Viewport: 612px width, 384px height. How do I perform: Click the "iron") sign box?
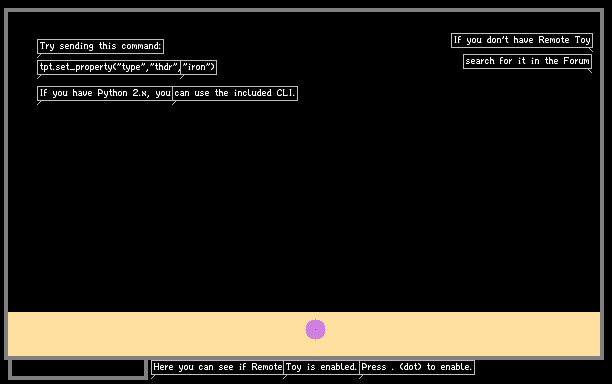click(199, 67)
